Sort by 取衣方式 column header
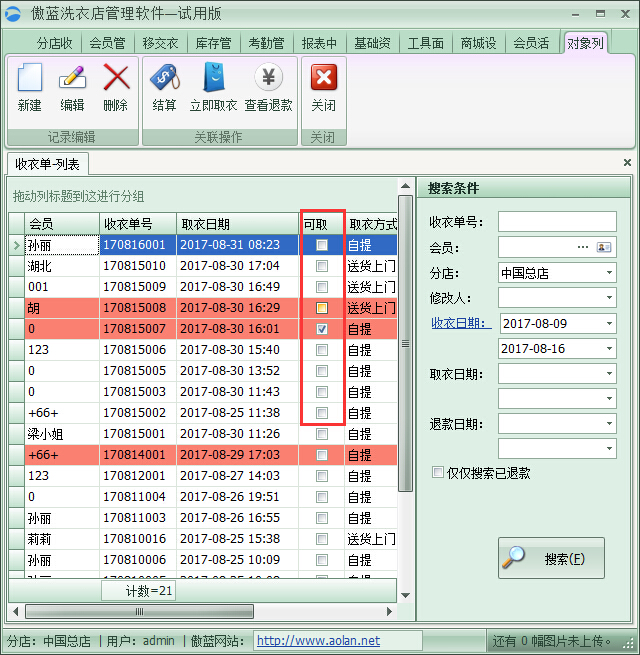640x655 pixels. [372, 223]
